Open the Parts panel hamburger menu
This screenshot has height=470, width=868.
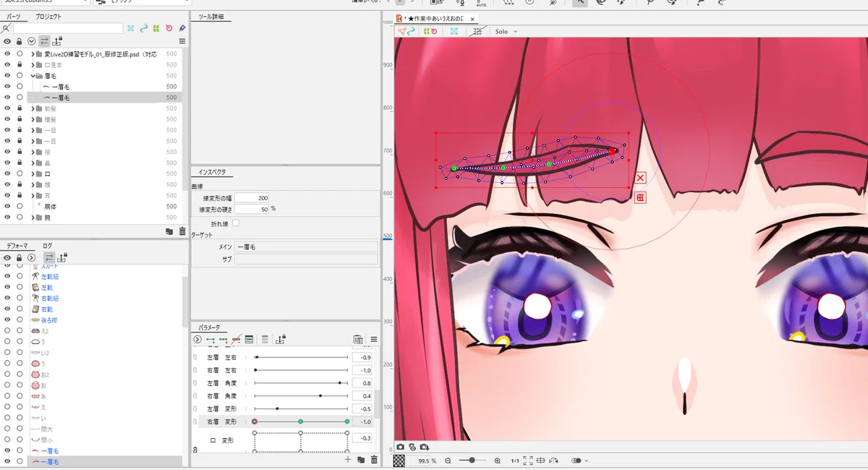(182, 41)
